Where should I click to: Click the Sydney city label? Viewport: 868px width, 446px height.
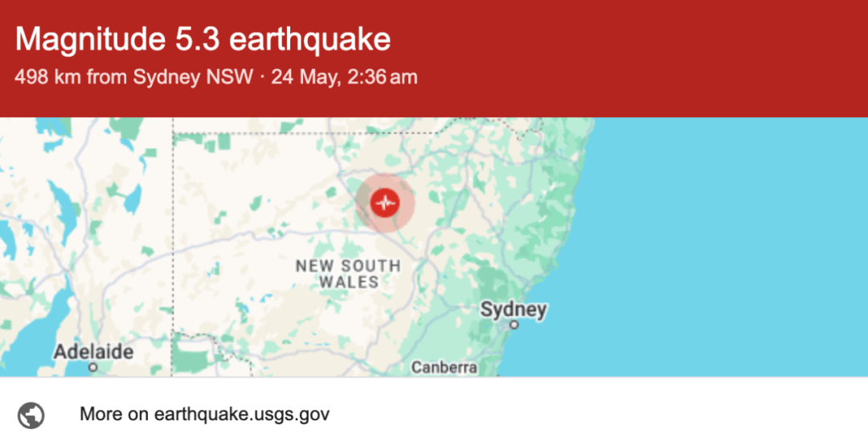(513, 309)
